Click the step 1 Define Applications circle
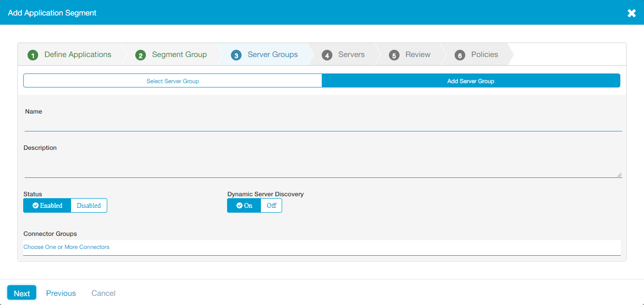644x305 pixels. click(32, 54)
